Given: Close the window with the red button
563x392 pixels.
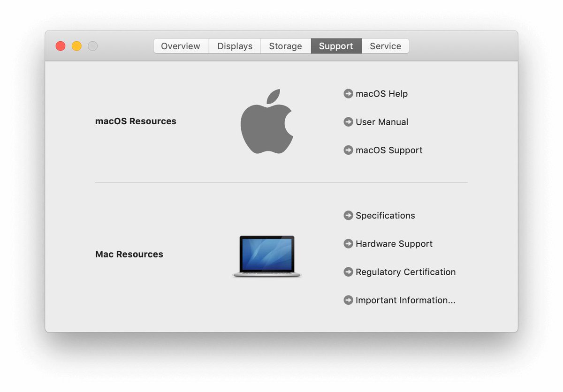Looking at the screenshot, I should pyautogui.click(x=61, y=46).
